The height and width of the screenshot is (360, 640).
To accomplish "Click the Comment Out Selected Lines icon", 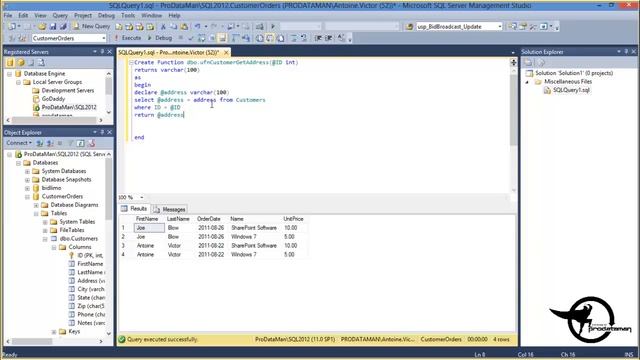I will tap(293, 38).
